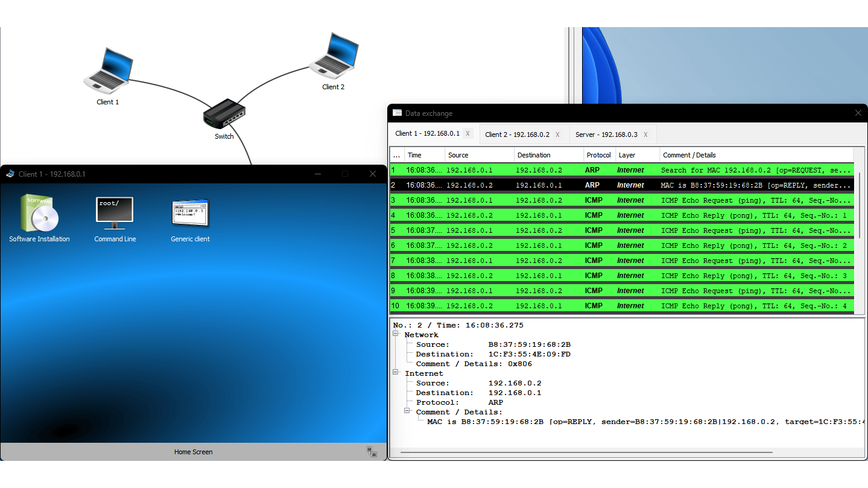Click the 'Network' tree label
Image resolution: width=868 pixels, height=488 pixels.
tap(421, 335)
